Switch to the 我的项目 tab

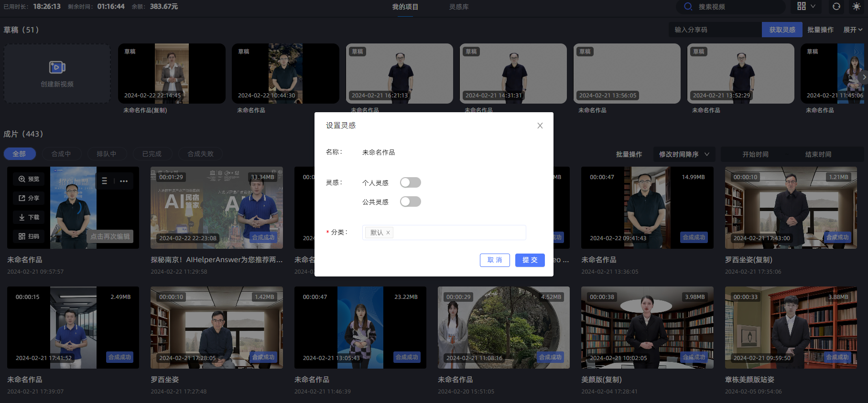[405, 7]
